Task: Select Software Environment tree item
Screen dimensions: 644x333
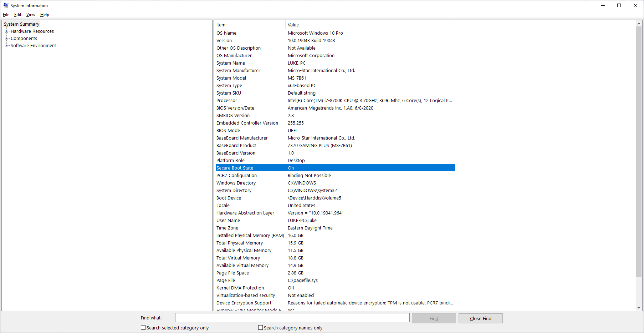Action: tap(33, 46)
